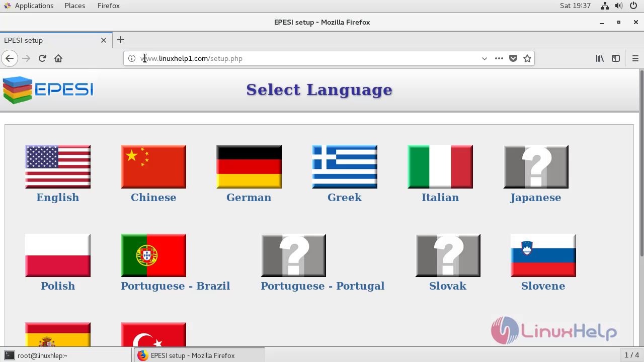Choose the German language link
Viewport: 644px width, 362px height.
(249, 198)
